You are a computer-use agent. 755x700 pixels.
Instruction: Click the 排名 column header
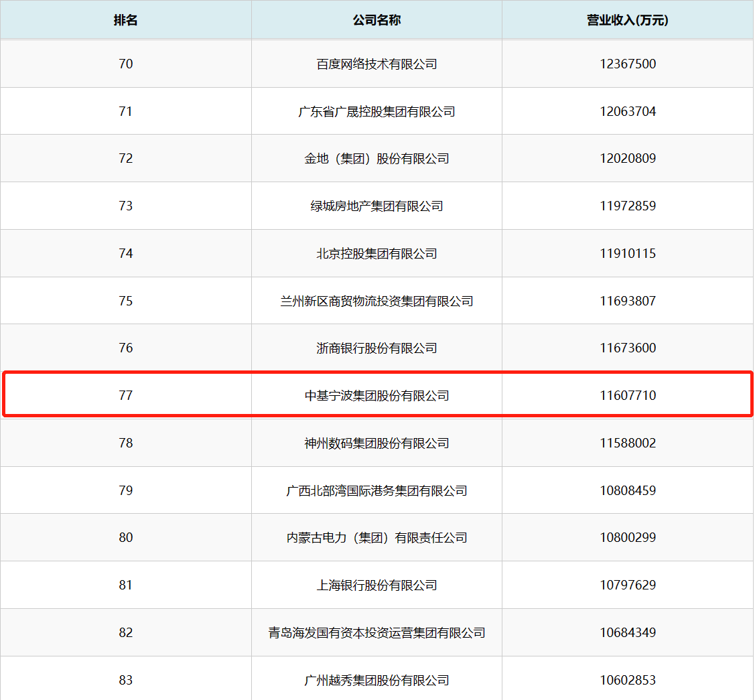125,20
